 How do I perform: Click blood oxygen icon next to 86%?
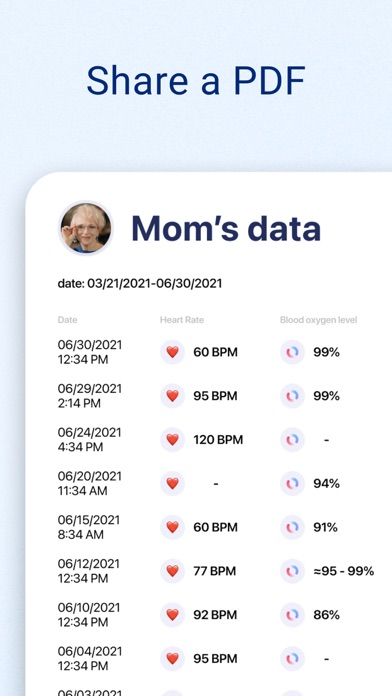tap(292, 615)
